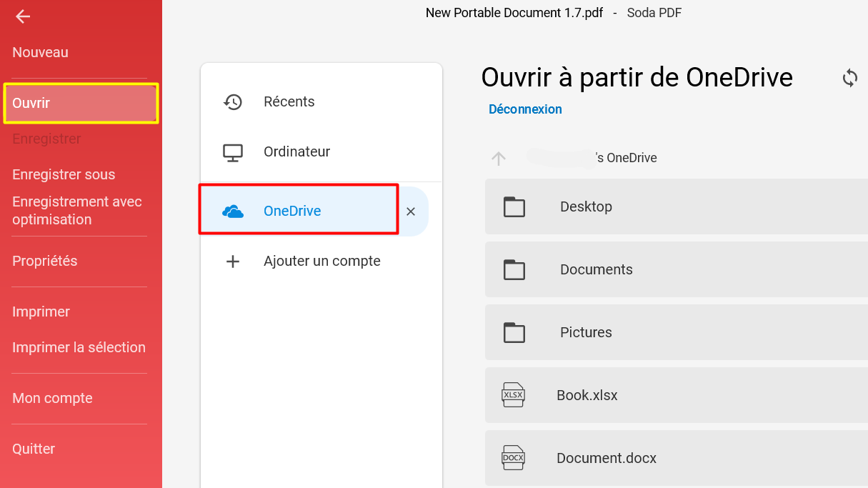The width and height of the screenshot is (868, 488).
Task: Click the XLSX file icon
Action: pyautogui.click(x=513, y=395)
